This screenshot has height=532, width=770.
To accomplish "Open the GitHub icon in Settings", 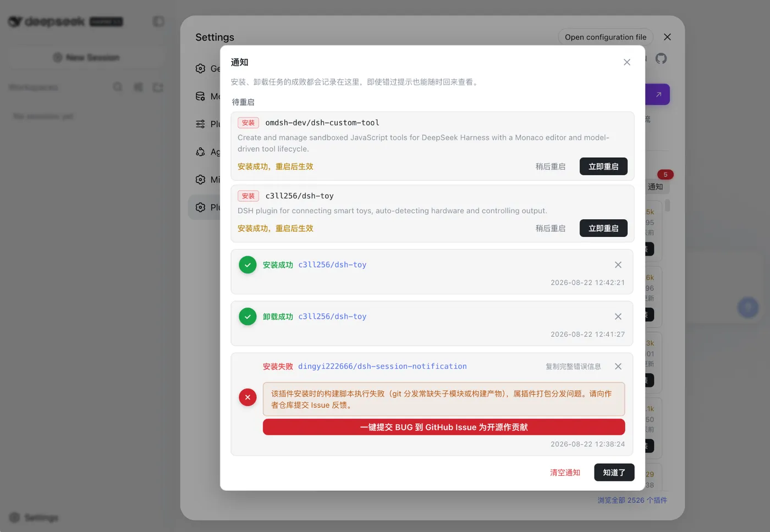I will (661, 58).
